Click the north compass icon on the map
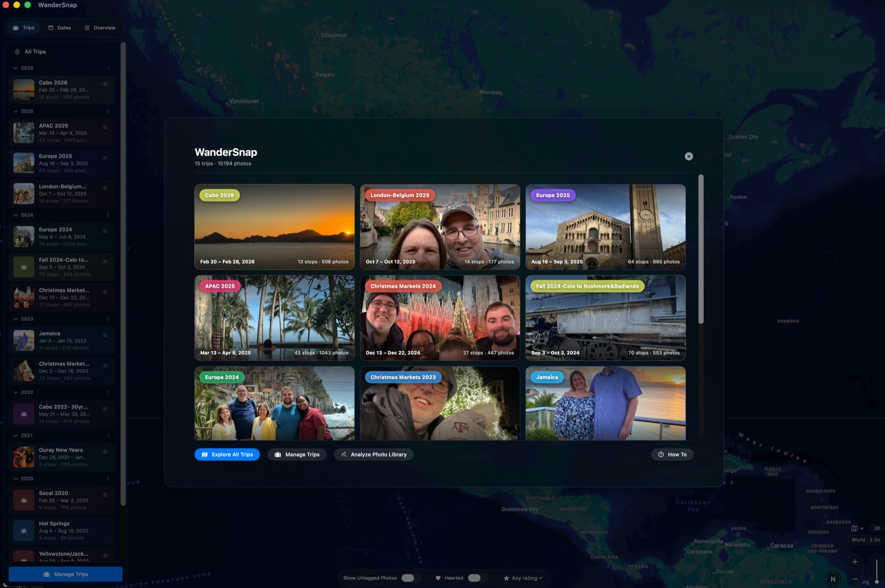885x588 pixels. pos(833,579)
